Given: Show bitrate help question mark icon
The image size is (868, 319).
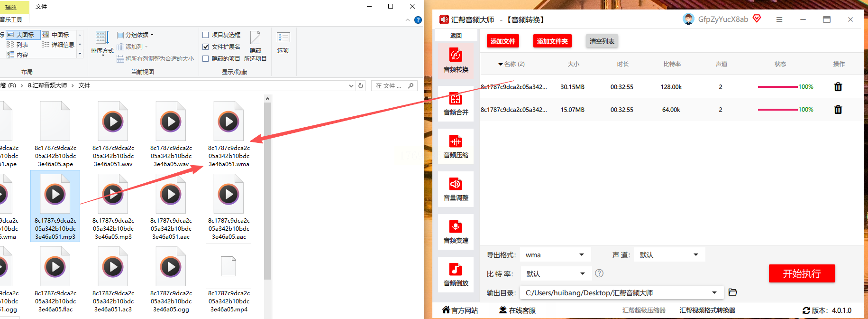Looking at the screenshot, I should pyautogui.click(x=599, y=273).
